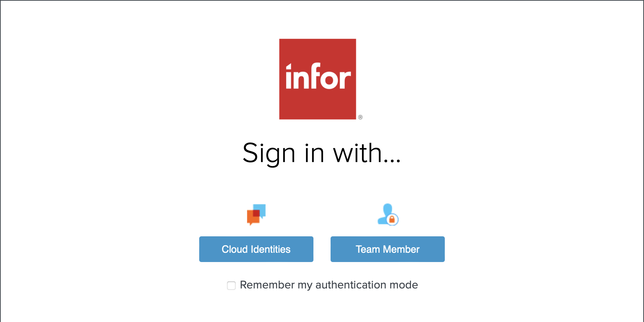The image size is (644, 322).
Task: Click the Cloud Identities speech bubble icon
Action: click(256, 215)
